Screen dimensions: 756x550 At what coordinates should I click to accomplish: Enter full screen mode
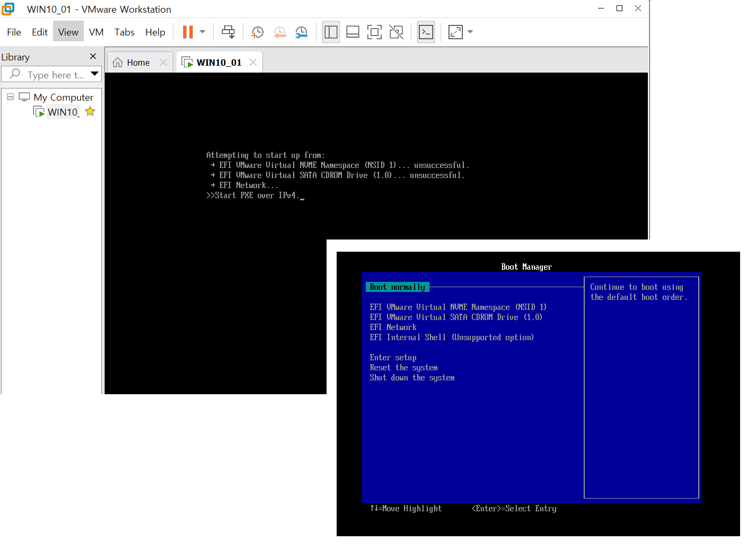(374, 32)
